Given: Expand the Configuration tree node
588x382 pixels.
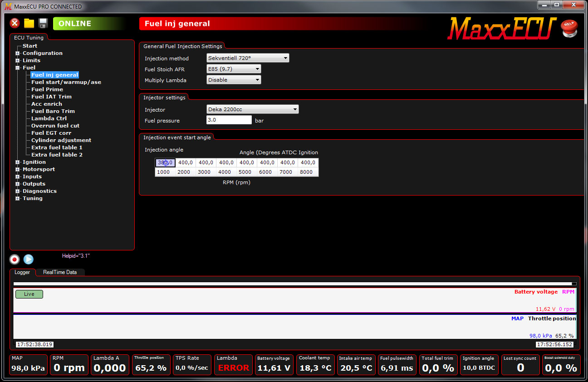Looking at the screenshot, I should (18, 53).
